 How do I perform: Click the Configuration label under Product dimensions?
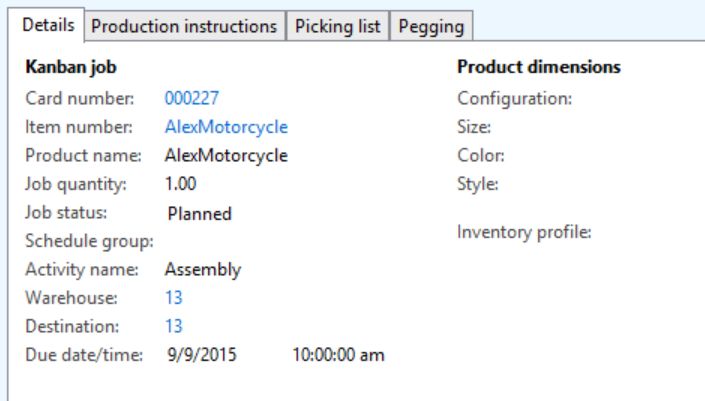(515, 98)
